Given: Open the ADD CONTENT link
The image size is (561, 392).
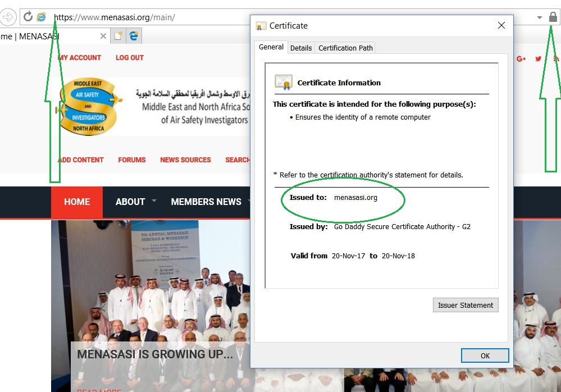Looking at the screenshot, I should (x=81, y=160).
